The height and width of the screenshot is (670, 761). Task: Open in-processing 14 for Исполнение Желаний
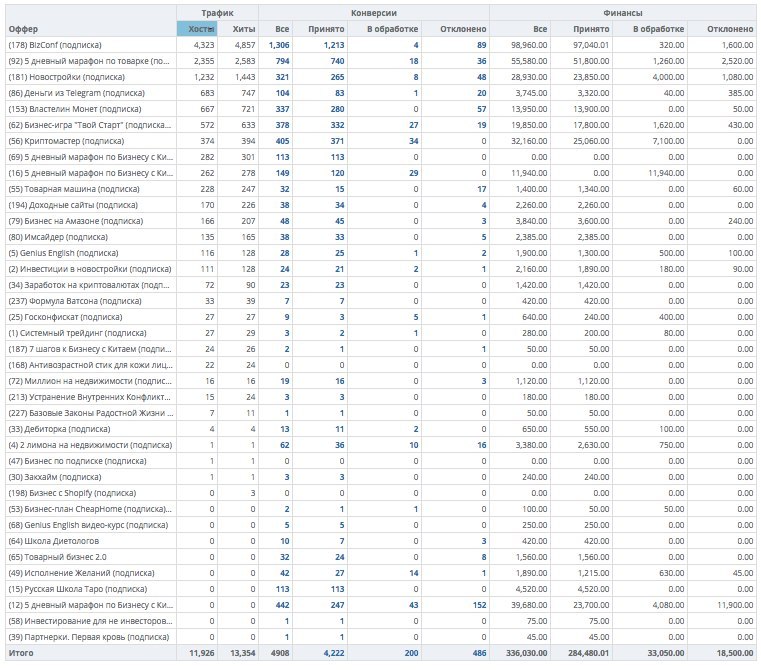(x=414, y=573)
